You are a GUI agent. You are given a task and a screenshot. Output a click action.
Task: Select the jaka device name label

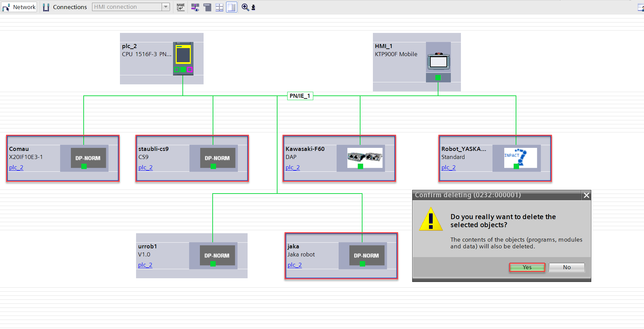pyautogui.click(x=293, y=246)
